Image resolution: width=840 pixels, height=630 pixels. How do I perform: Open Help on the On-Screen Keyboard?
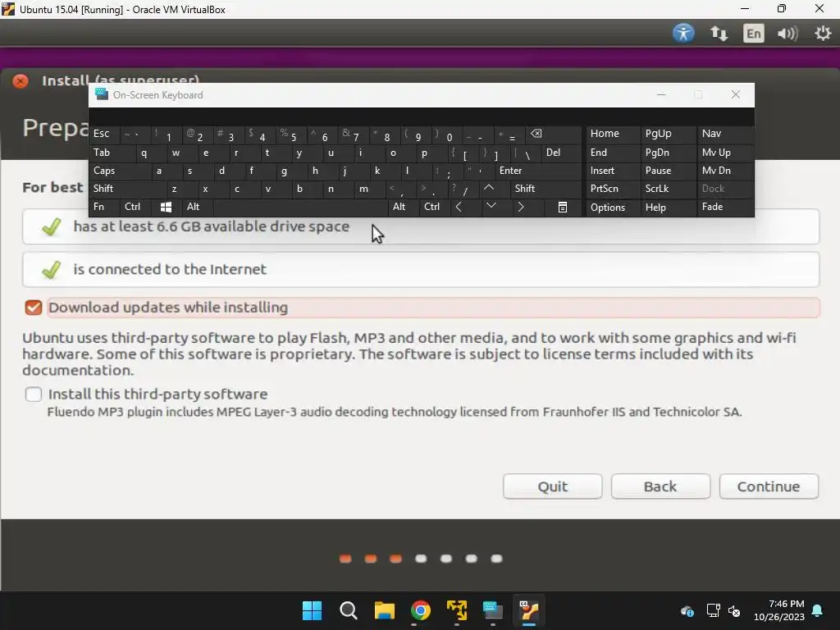(x=669, y=207)
